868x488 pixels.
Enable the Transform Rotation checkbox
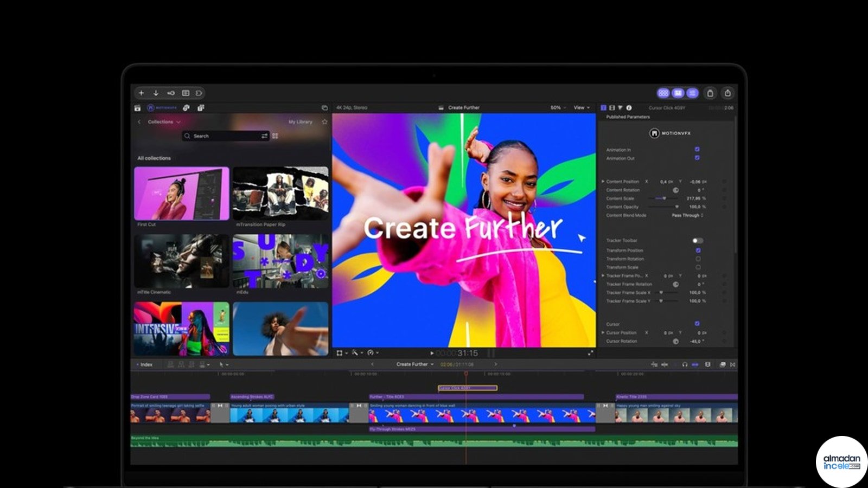click(698, 259)
